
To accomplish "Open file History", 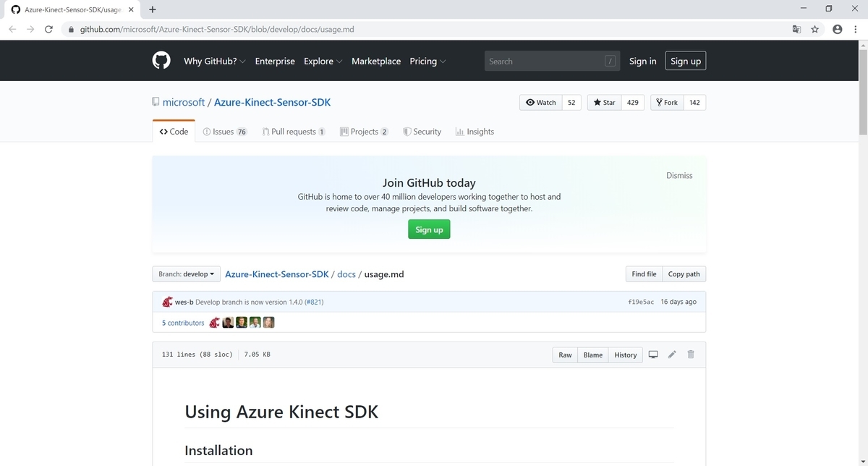I will coord(626,355).
